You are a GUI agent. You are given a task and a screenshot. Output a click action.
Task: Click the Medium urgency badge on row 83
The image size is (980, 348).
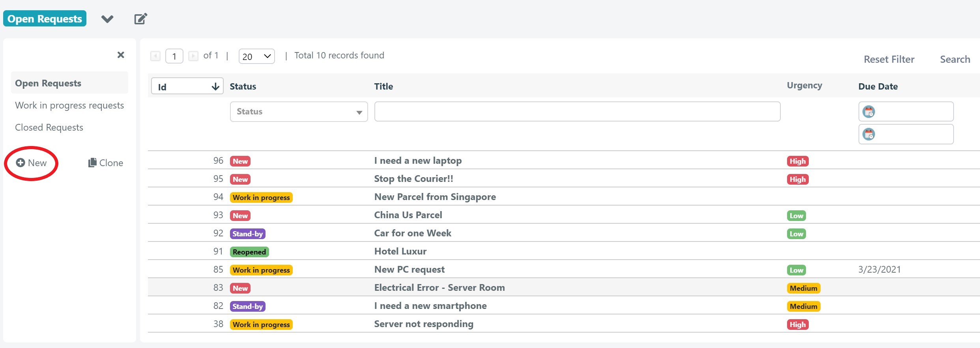pos(804,288)
